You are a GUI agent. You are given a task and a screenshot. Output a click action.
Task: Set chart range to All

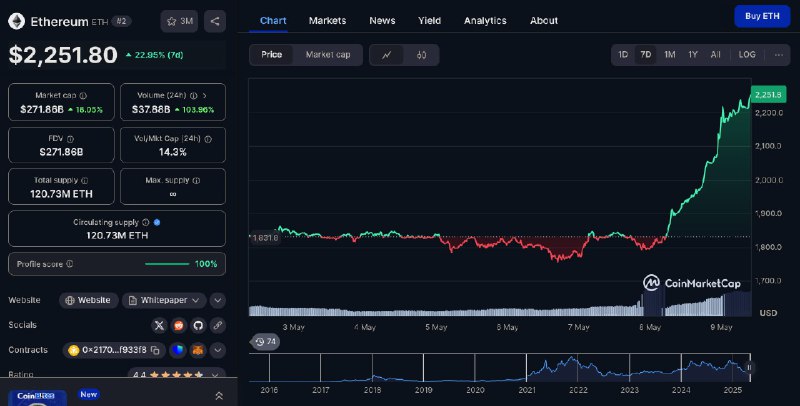(x=715, y=55)
